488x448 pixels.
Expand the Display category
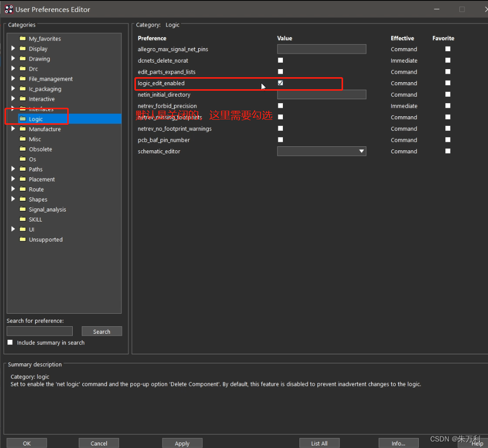point(13,49)
